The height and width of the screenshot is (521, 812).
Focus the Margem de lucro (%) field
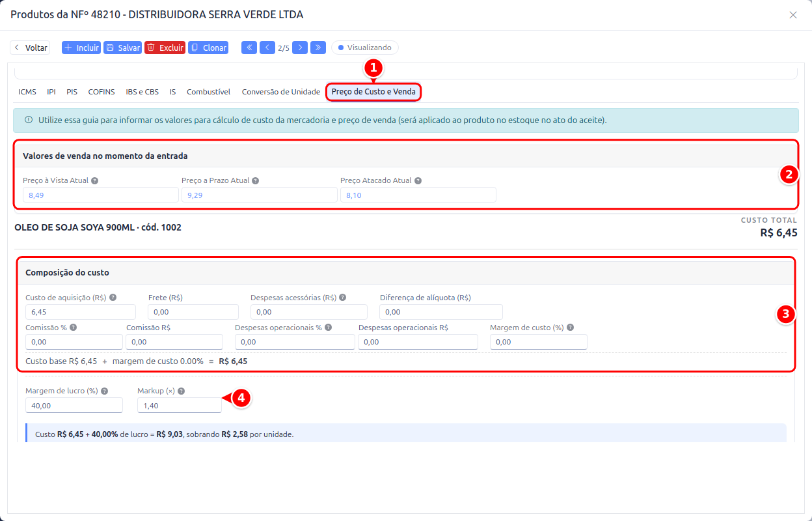point(74,406)
